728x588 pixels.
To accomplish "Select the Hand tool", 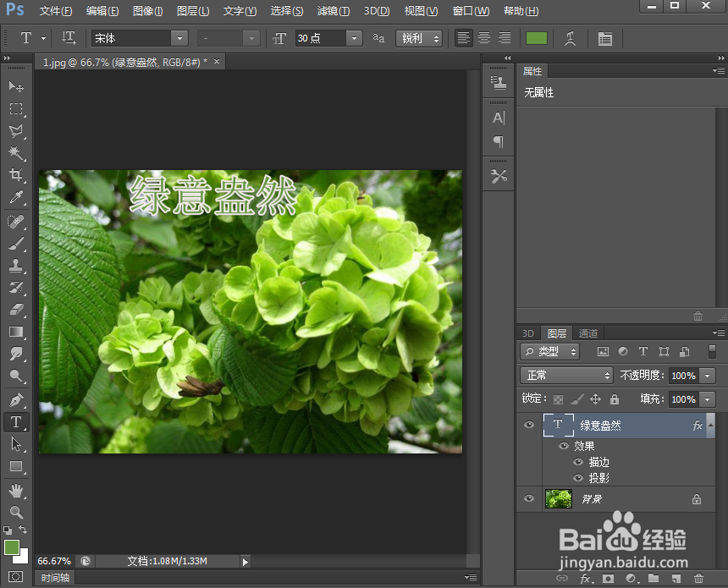I will [16, 491].
